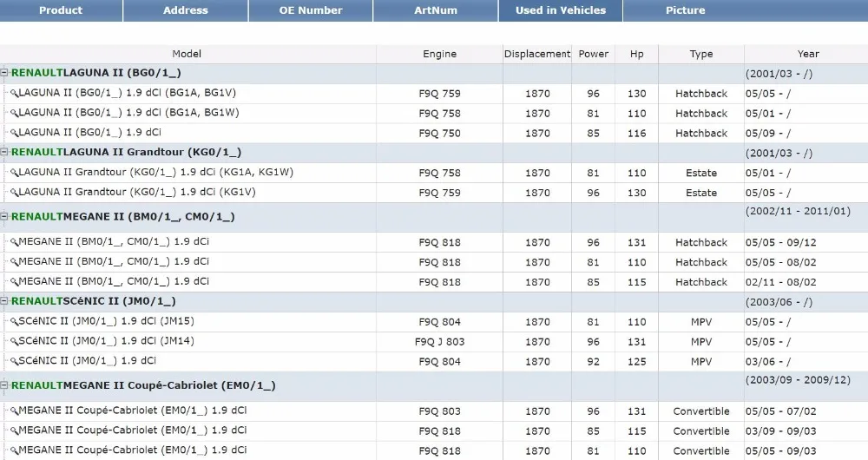Click magnifier icon beside LAGUNA II F9Q 759 hatchback row
The image size is (868, 460).
pos(15,94)
